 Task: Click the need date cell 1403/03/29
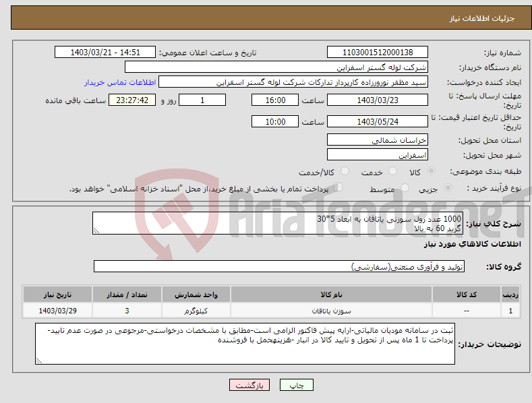pos(58,311)
